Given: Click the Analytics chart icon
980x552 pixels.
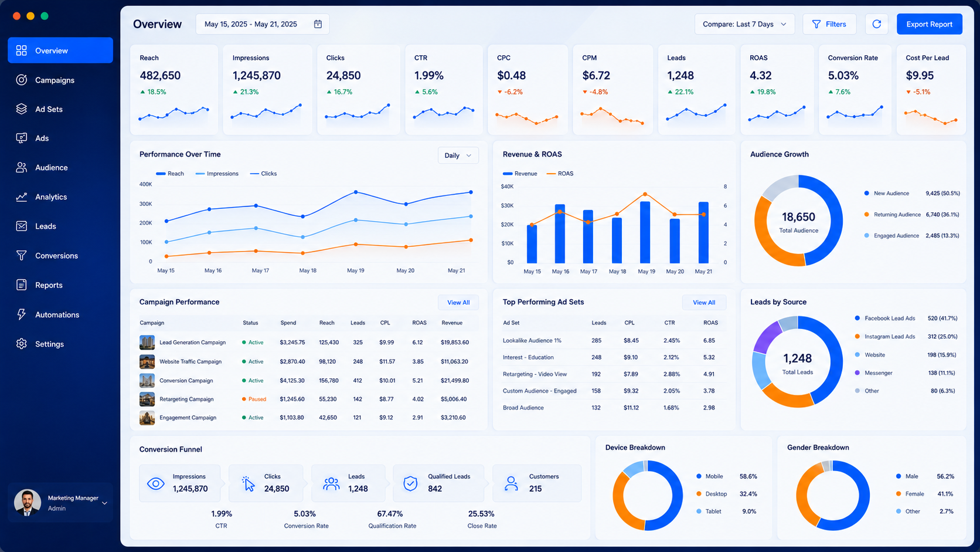Looking at the screenshot, I should (22, 197).
